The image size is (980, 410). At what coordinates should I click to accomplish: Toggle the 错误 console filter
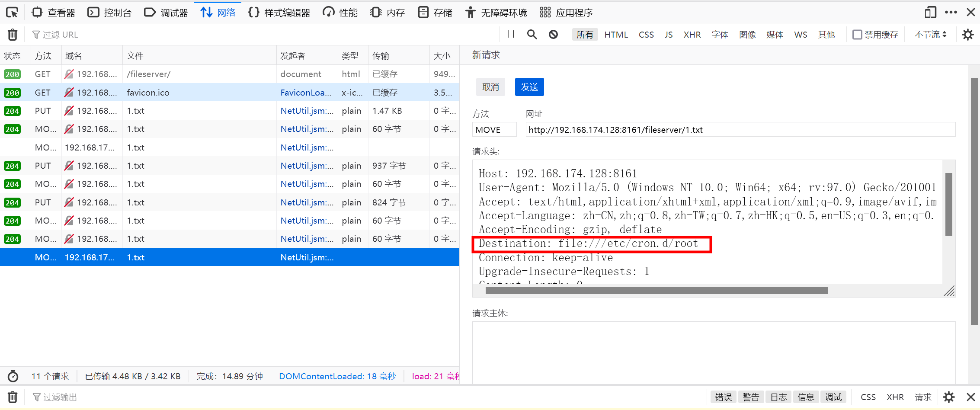(x=723, y=397)
